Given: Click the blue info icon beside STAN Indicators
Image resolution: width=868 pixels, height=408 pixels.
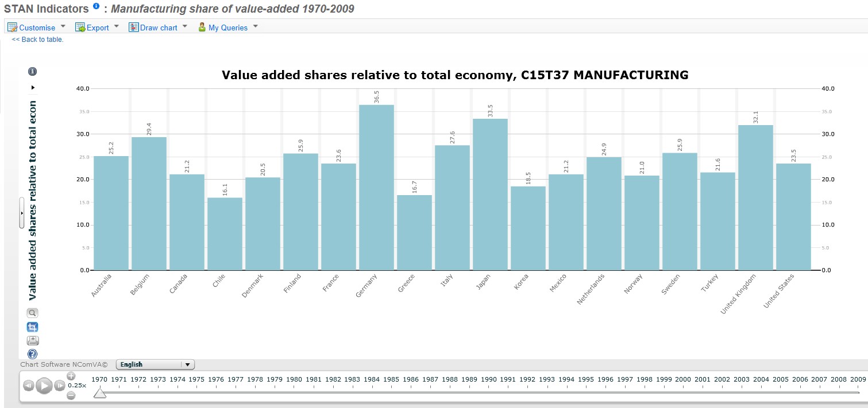Looking at the screenshot, I should coord(96,7).
